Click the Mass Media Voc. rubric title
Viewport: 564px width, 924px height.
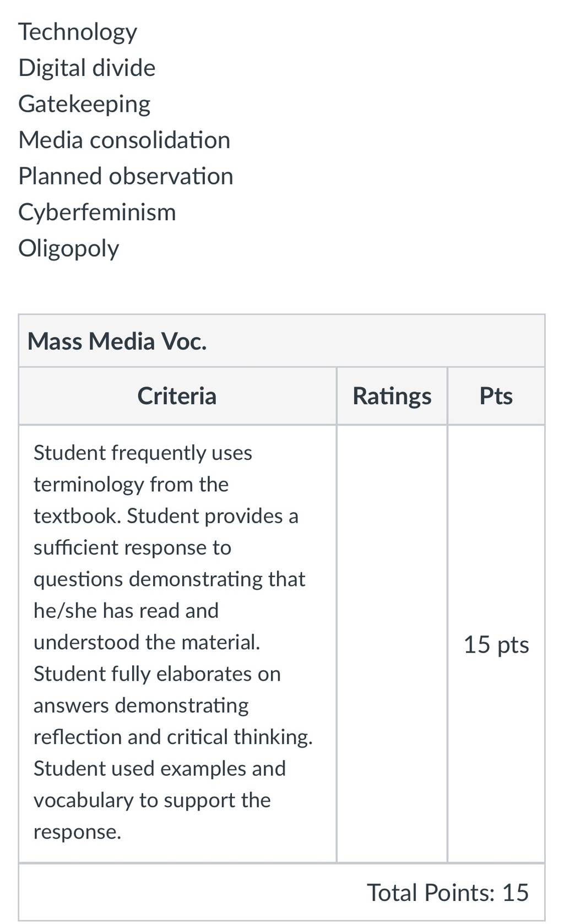(x=117, y=341)
